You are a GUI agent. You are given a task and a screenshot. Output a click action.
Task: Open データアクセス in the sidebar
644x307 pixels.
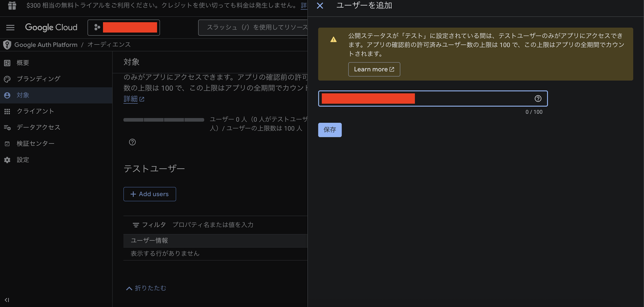click(x=56, y=128)
